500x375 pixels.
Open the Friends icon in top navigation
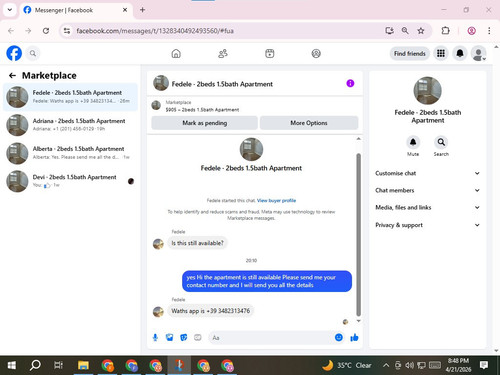click(223, 53)
